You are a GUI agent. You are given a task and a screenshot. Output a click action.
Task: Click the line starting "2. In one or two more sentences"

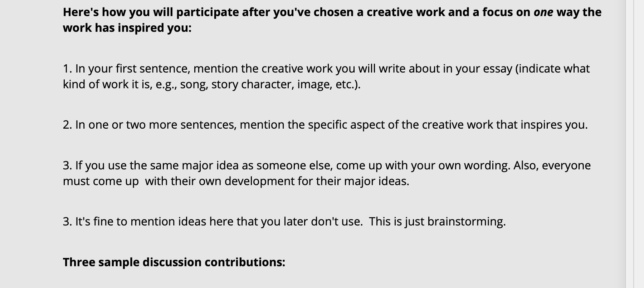pos(325,125)
